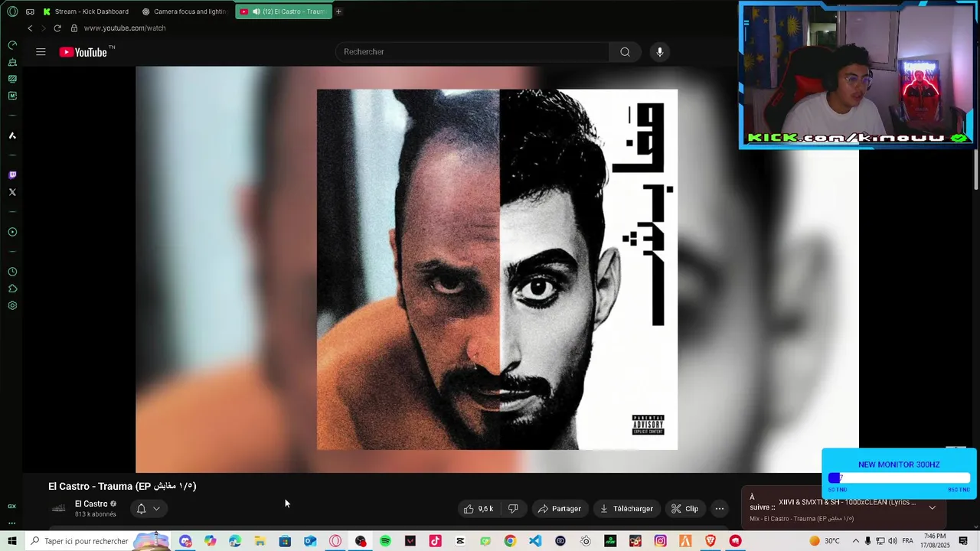This screenshot has width=980, height=551.
Task: Open a new browser tab
Action: pos(338,11)
